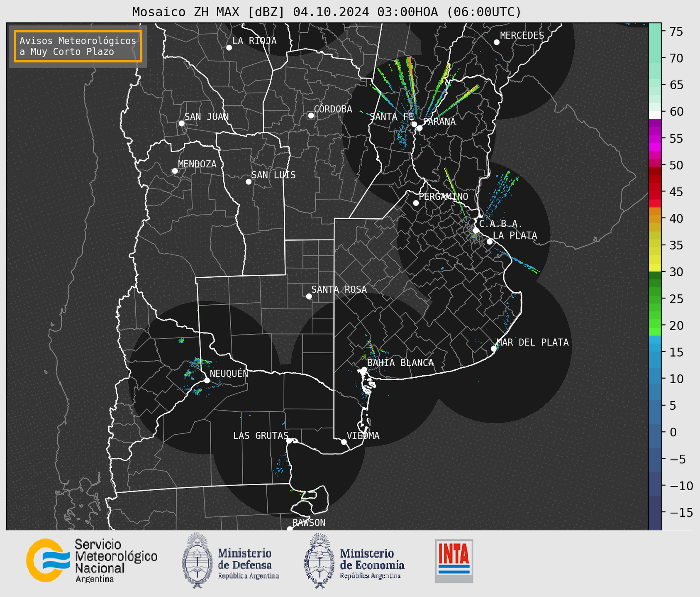Viewport: 700px width, 597px height.
Task: Pick the white 60 dBZ color on the scale
Action: click(x=655, y=115)
